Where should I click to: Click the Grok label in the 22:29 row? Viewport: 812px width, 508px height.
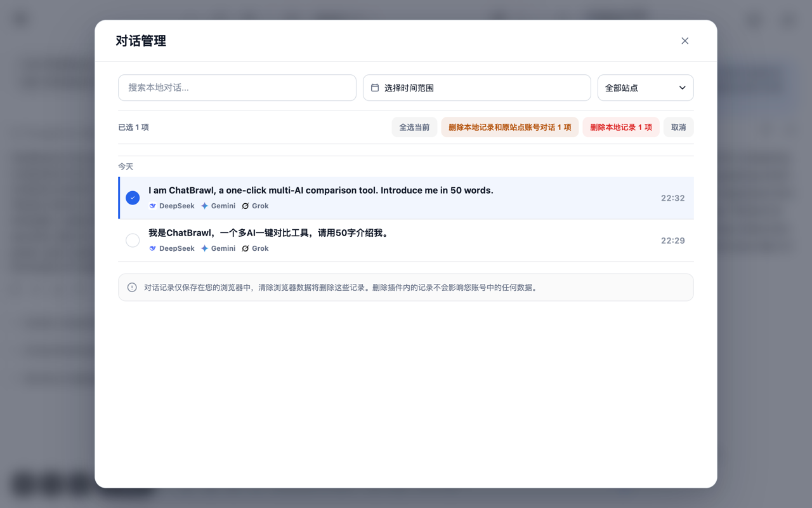(x=260, y=248)
